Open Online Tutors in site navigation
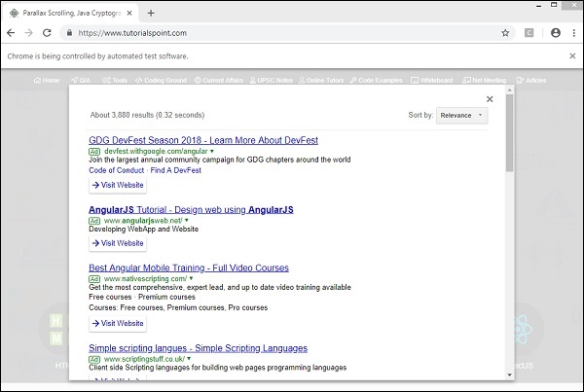The image size is (584, 392). click(321, 80)
